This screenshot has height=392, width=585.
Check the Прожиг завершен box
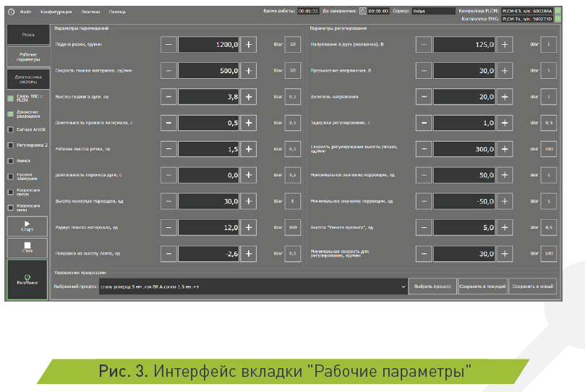click(x=11, y=176)
